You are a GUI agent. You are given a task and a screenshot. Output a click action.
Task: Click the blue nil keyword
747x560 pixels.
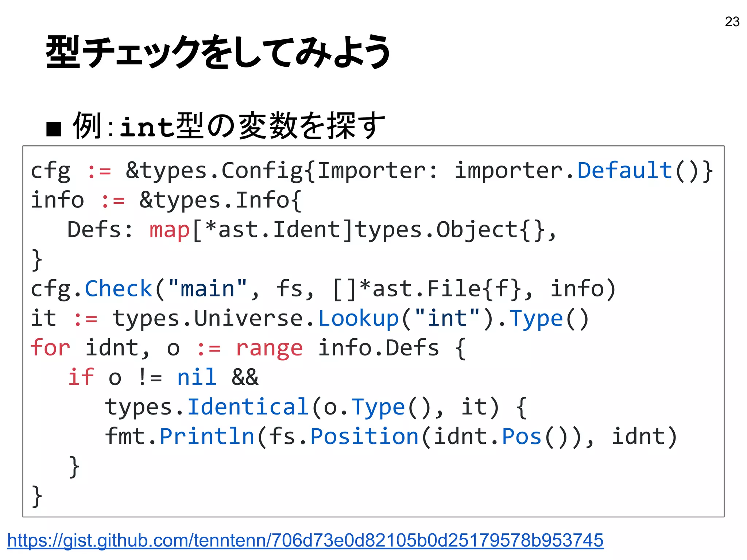coord(197,377)
